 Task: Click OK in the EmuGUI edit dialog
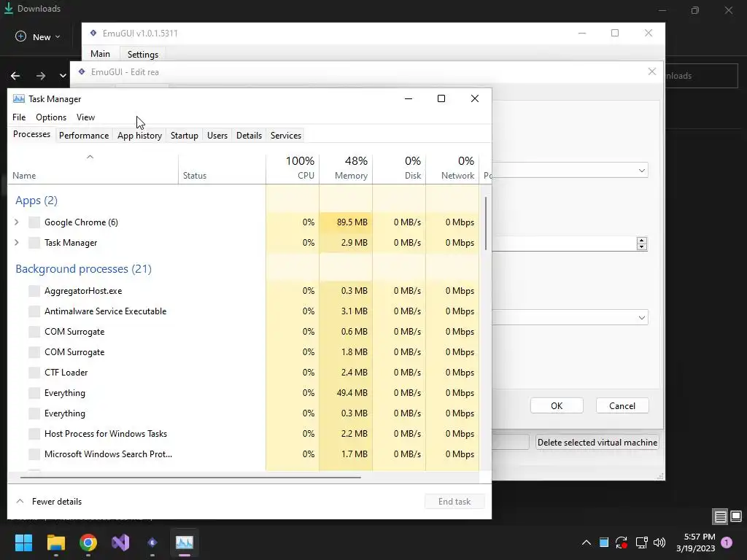click(x=557, y=405)
